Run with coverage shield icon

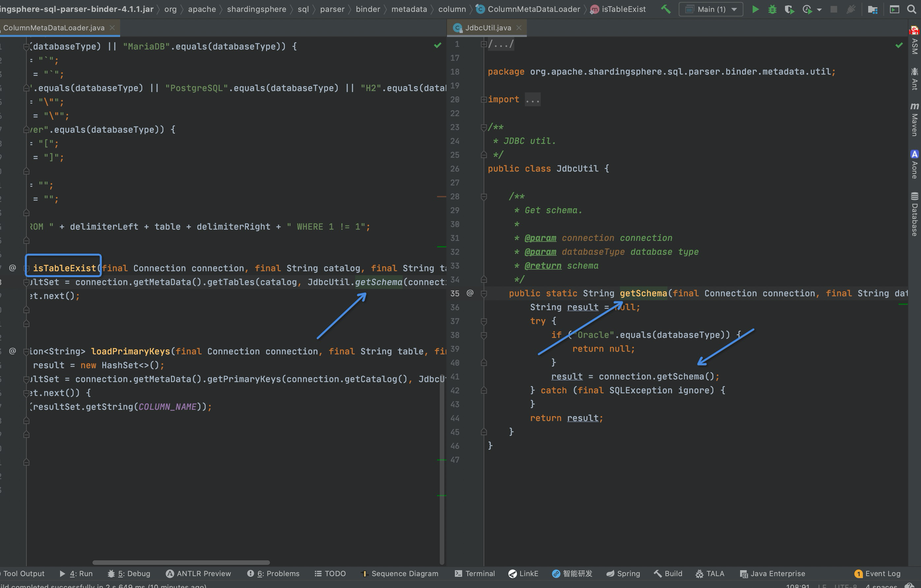click(789, 9)
